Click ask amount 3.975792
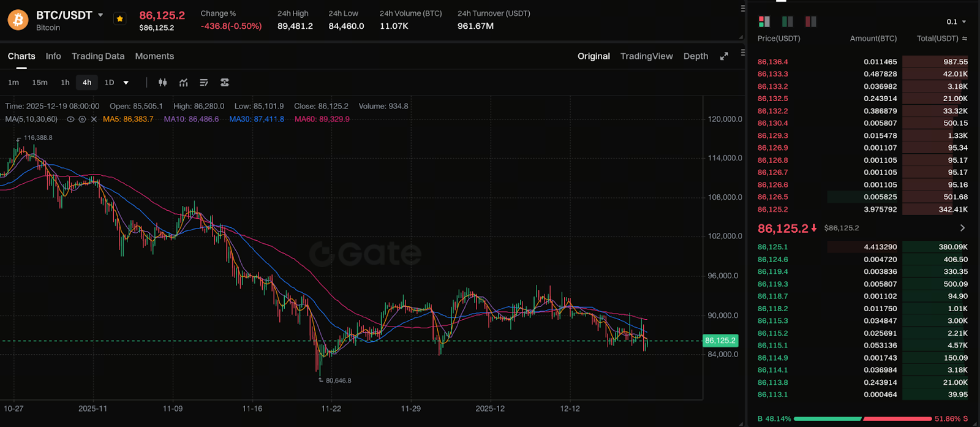 click(880, 210)
